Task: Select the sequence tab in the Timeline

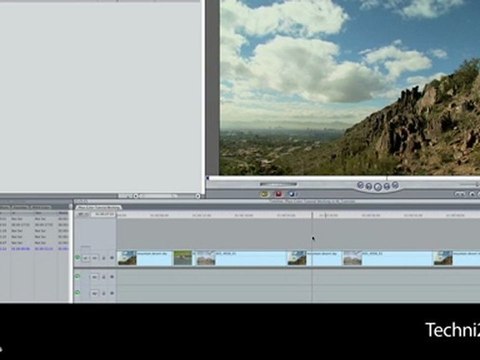Action: [98, 207]
